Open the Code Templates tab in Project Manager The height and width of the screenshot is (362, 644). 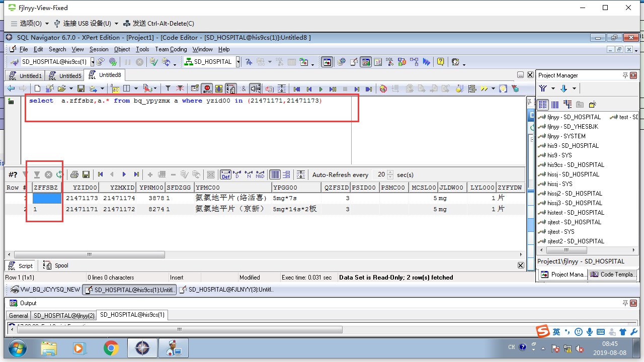click(613, 275)
